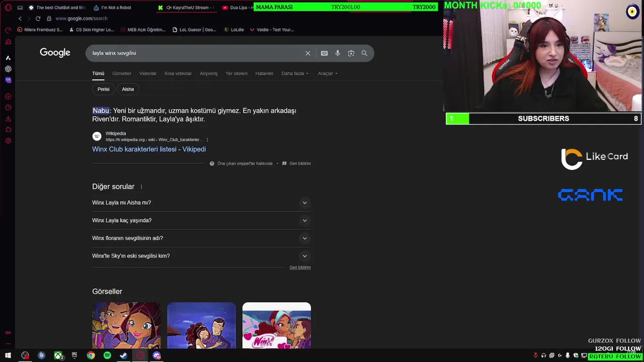Open 'MEB Açık Öğretim...' bookmark

point(143,30)
